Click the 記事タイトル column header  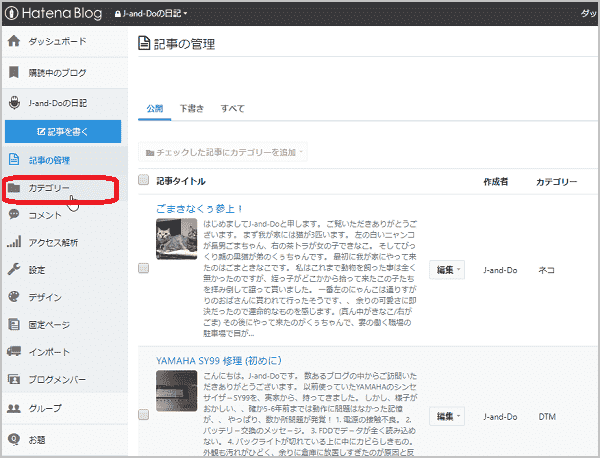pyautogui.click(x=181, y=181)
